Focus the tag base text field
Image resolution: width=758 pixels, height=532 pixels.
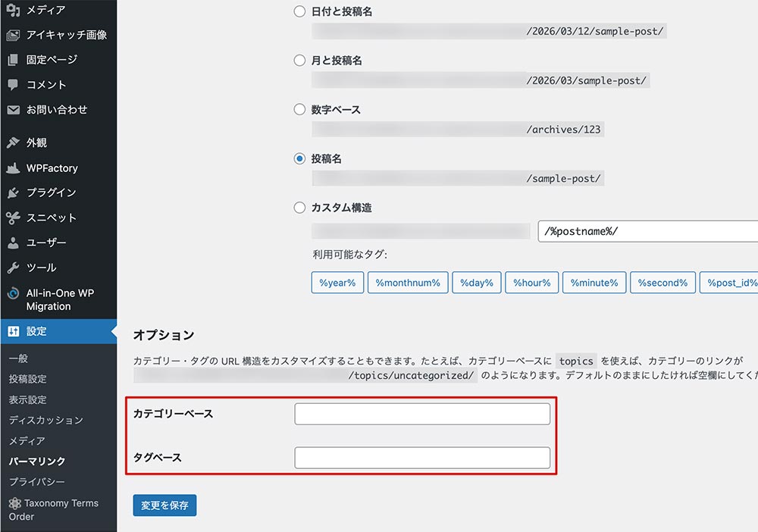(x=422, y=458)
